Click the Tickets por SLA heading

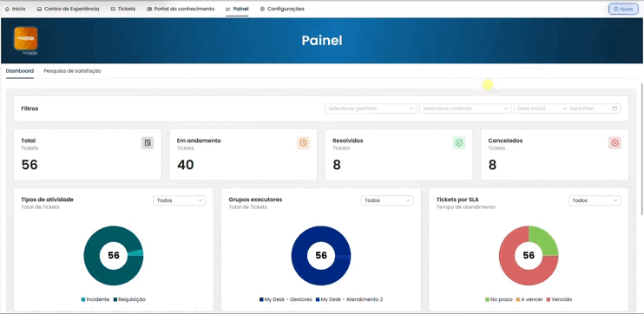coord(457,200)
